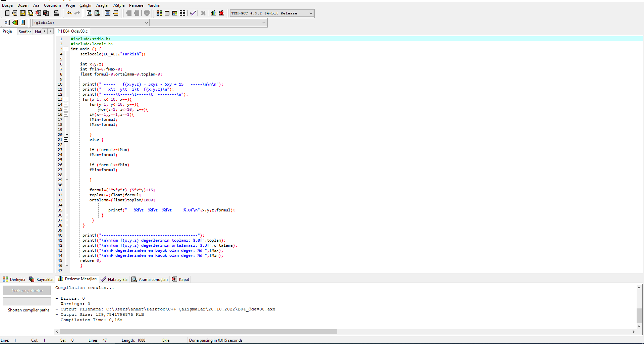Click the Print icon in toolbar
Viewport: 644px width, 344px height.
tap(56, 13)
